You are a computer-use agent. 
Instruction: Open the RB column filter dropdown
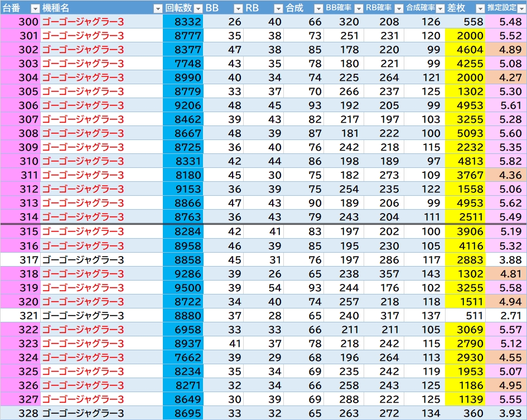[x=278, y=9]
